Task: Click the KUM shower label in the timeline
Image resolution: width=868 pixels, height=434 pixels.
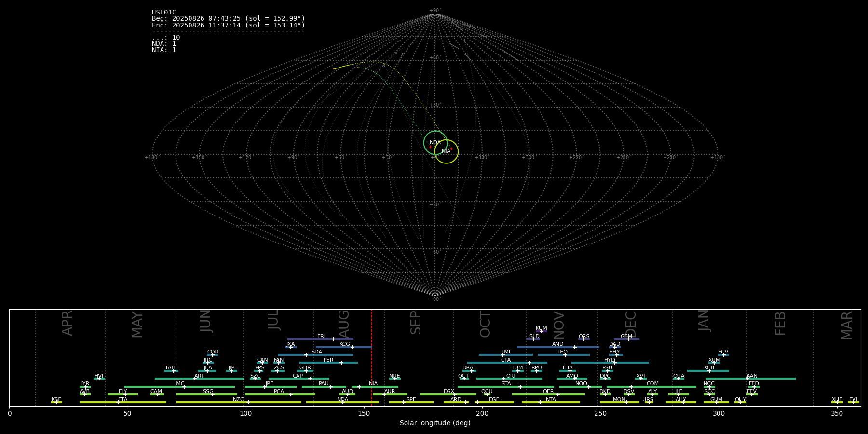Action: (x=542, y=328)
